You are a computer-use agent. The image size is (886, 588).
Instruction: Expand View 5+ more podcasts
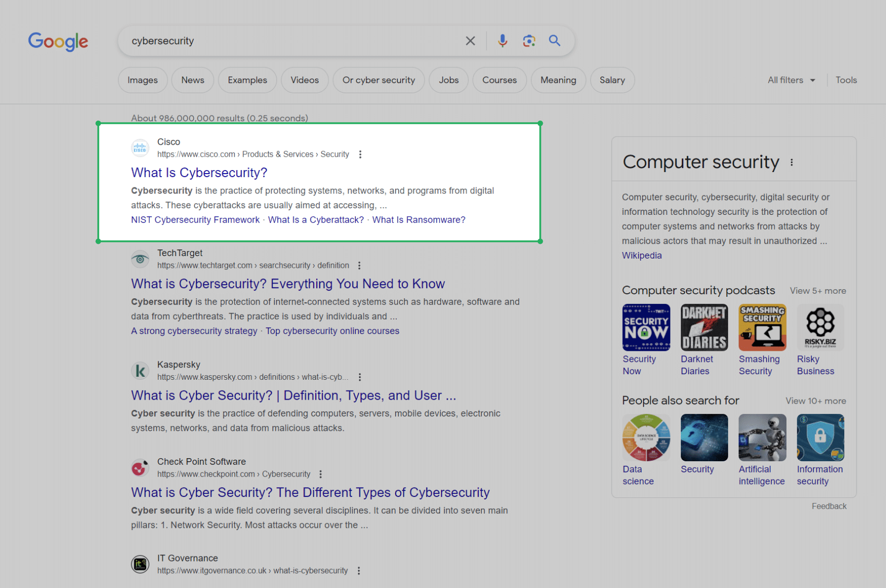tap(817, 291)
